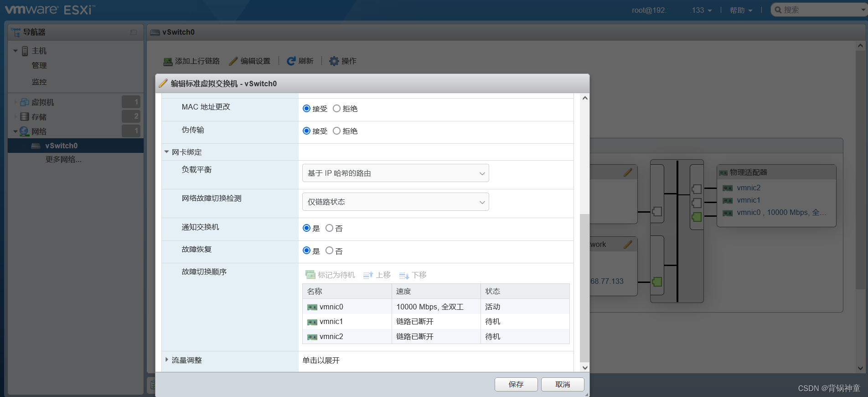This screenshot has height=397, width=868.
Task: Open the Help (帮助) menu
Action: tap(741, 10)
